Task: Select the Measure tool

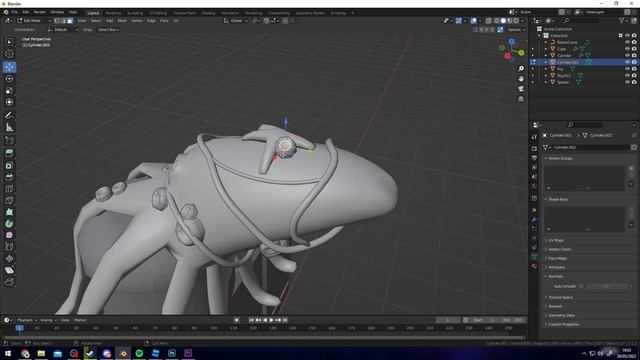Action: click(9, 127)
